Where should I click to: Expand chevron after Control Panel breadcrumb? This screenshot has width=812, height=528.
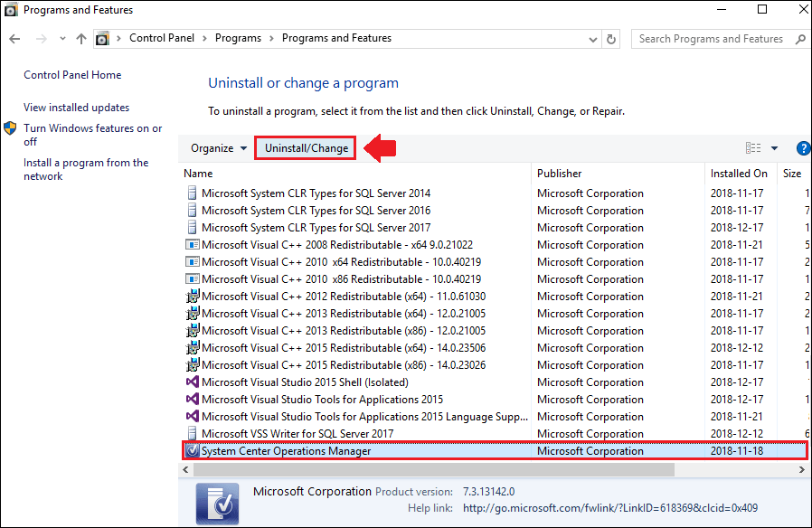pos(204,39)
